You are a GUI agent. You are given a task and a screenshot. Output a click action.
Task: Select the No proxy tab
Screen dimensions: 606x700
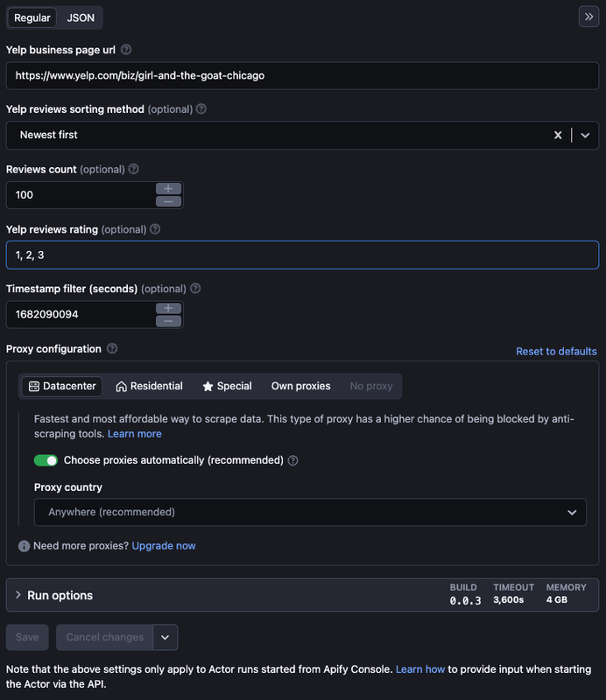pos(371,386)
